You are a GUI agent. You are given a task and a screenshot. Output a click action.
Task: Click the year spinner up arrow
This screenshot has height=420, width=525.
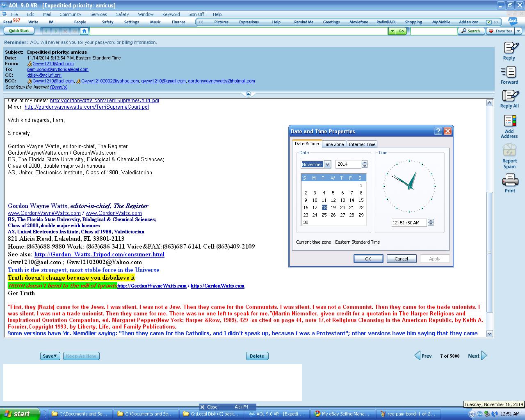tap(365, 162)
